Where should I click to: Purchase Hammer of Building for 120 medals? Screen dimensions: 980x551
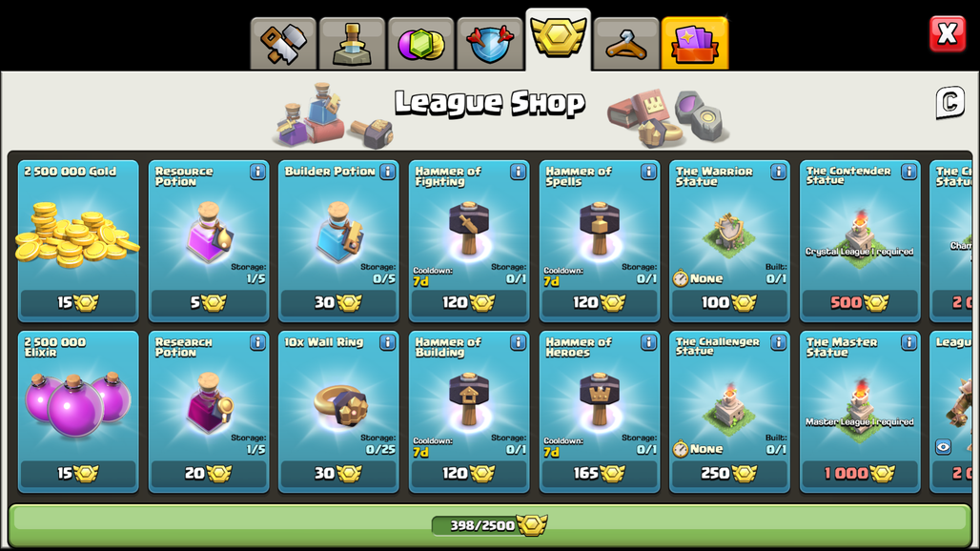click(x=469, y=474)
